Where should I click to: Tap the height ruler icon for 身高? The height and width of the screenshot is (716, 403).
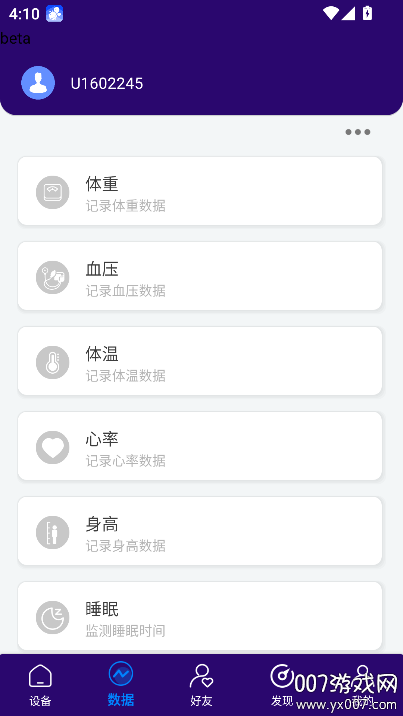(x=52, y=532)
